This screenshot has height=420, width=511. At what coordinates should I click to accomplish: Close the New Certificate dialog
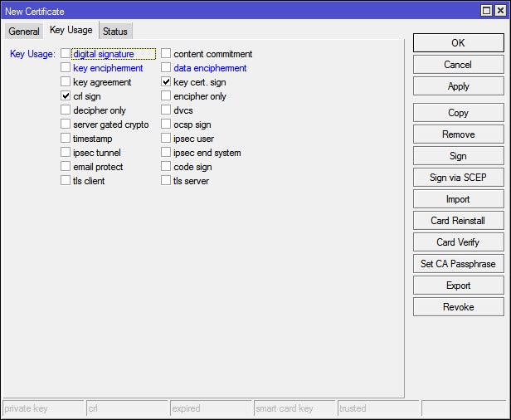click(x=500, y=11)
